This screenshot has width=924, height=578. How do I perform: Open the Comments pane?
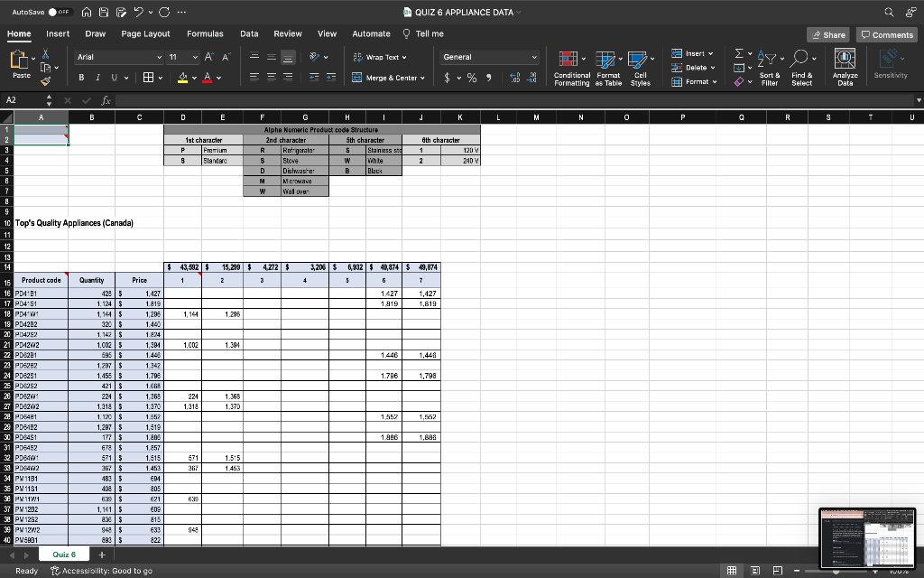[x=885, y=34]
